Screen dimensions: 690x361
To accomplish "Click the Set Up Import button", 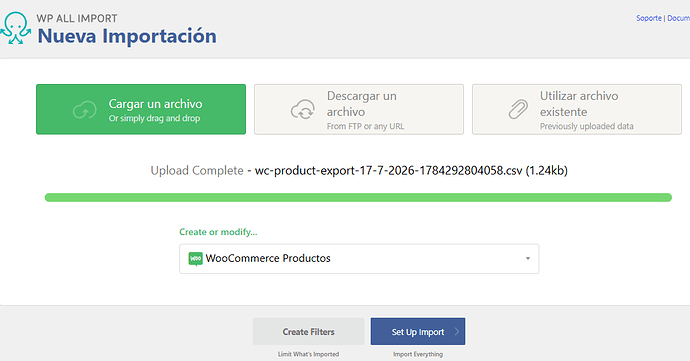I will point(418,332).
